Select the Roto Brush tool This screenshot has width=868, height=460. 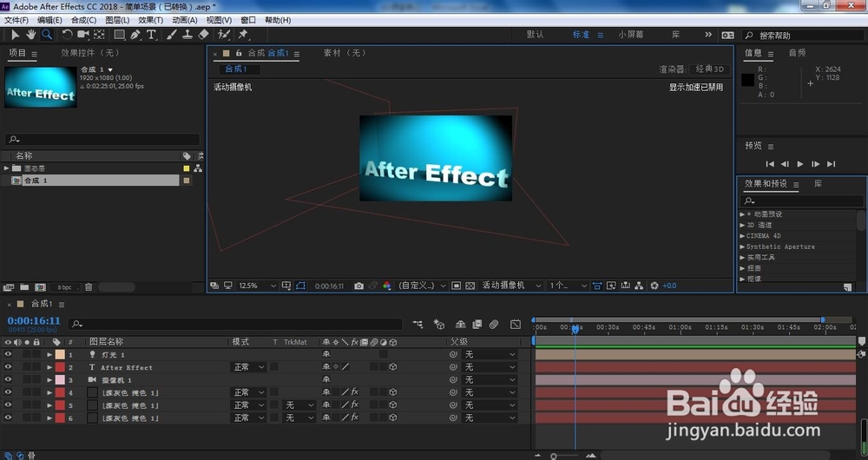(224, 35)
